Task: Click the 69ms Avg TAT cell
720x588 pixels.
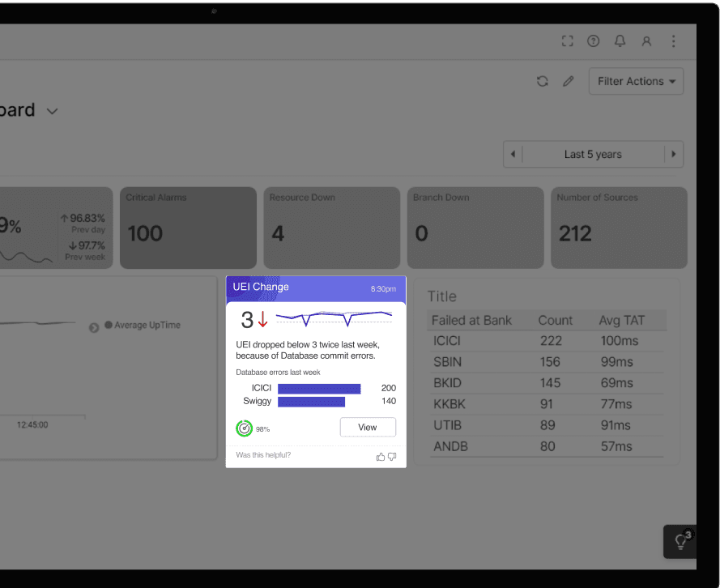Action: tap(616, 383)
